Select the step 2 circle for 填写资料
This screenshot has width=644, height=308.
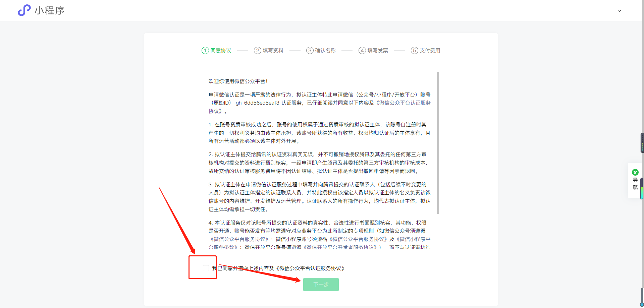point(257,51)
